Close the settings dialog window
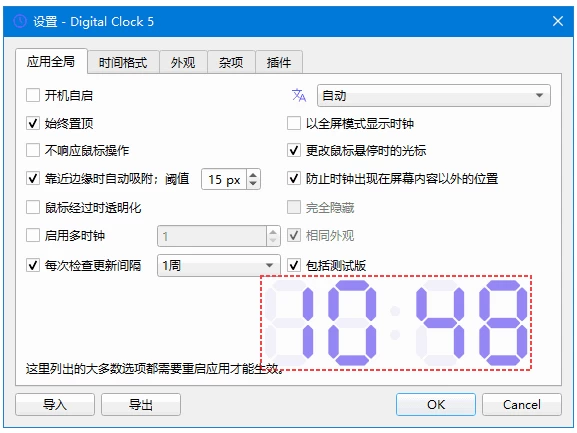 tap(558, 21)
